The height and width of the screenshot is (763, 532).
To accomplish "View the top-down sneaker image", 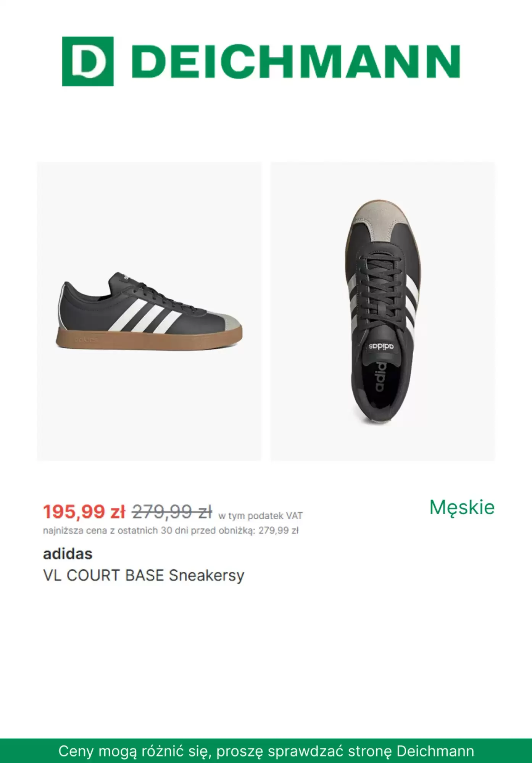I will [x=383, y=311].
